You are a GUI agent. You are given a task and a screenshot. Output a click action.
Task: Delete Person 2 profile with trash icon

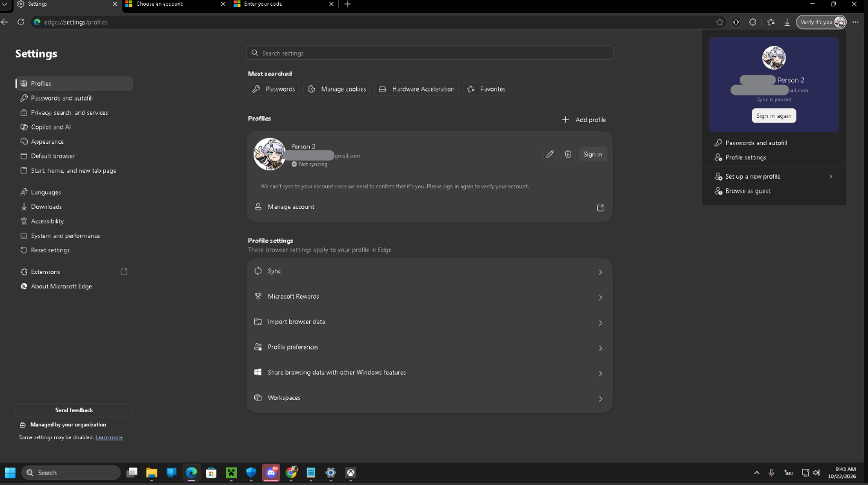tap(568, 154)
